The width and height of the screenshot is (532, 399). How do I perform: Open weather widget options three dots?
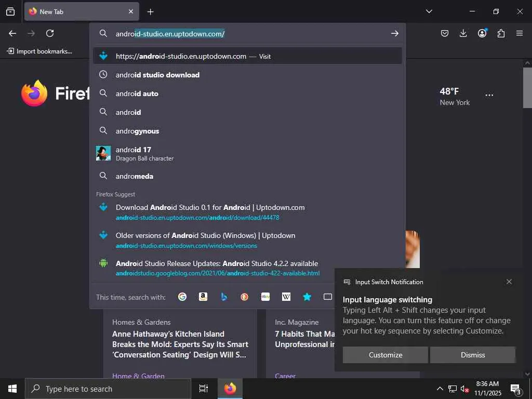[489, 96]
